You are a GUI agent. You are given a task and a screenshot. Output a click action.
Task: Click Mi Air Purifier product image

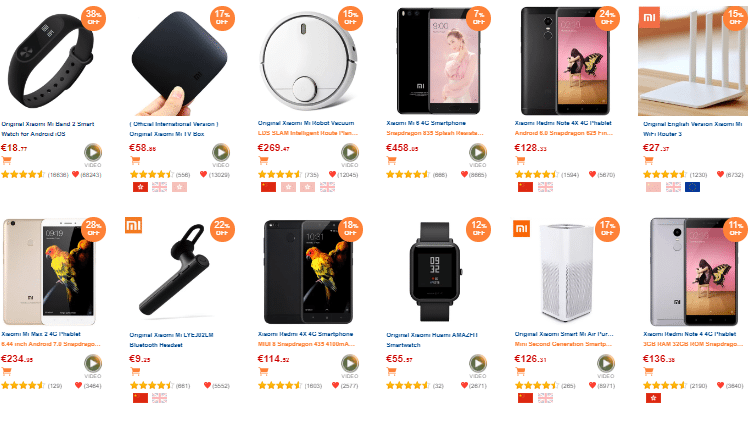(566, 273)
